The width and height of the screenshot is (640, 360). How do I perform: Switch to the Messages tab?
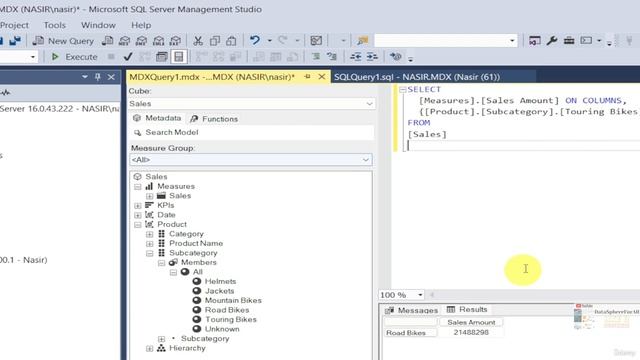(x=411, y=310)
